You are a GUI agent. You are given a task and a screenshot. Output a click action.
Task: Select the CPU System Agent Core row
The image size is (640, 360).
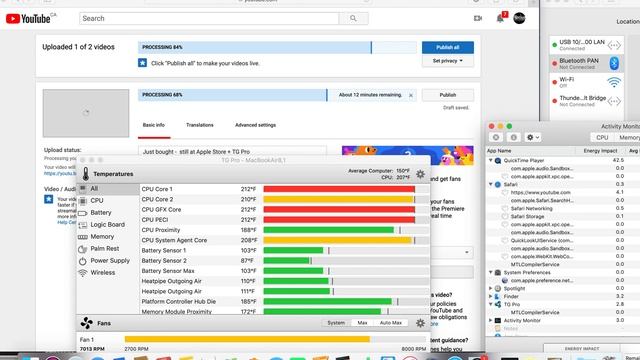[x=284, y=240]
